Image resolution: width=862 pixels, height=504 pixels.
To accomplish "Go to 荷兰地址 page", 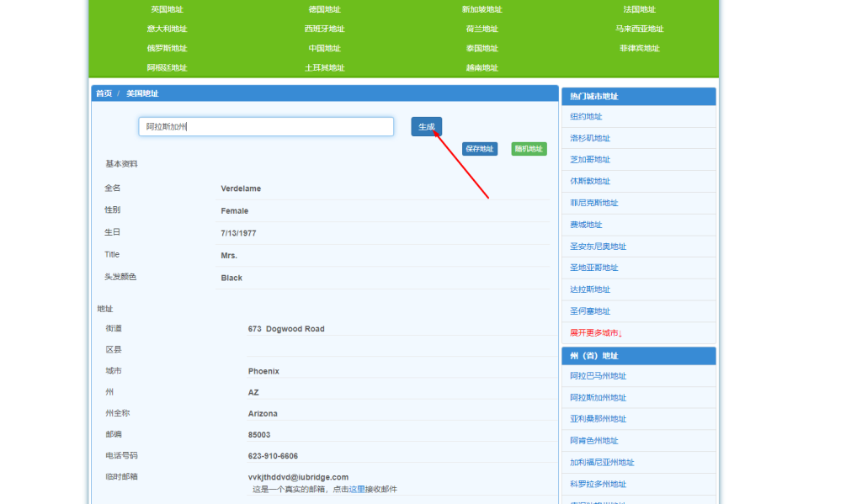I will [x=482, y=29].
